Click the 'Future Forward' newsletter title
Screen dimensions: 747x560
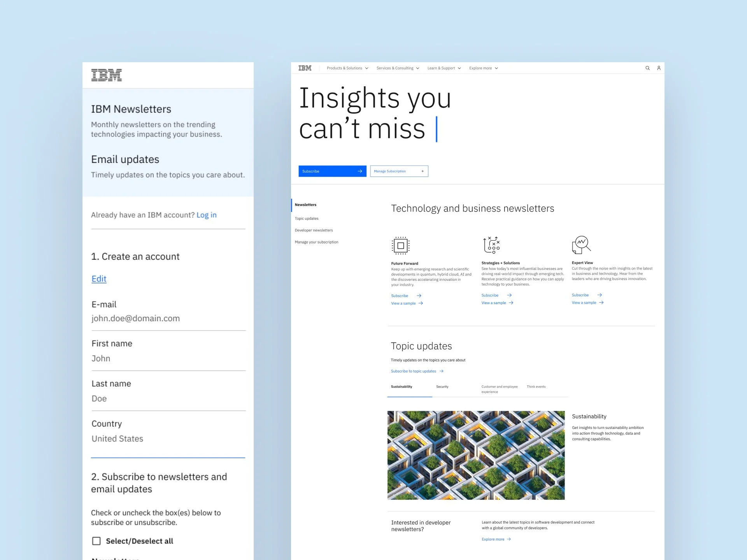(405, 264)
